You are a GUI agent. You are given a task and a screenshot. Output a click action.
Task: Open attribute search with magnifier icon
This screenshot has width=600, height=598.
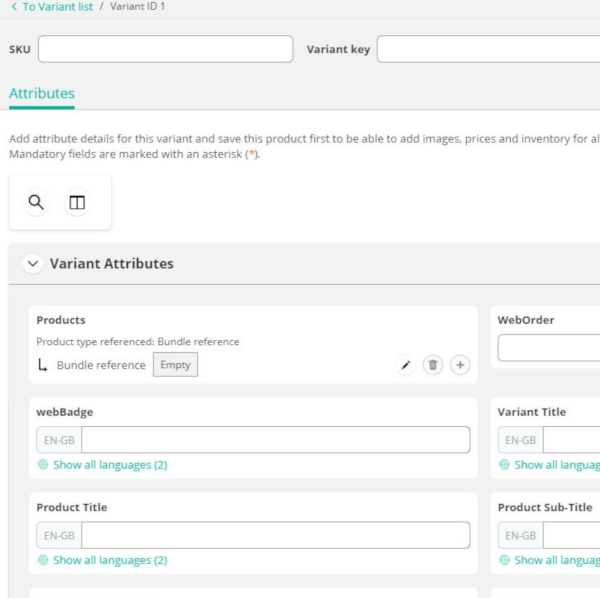[x=36, y=202]
